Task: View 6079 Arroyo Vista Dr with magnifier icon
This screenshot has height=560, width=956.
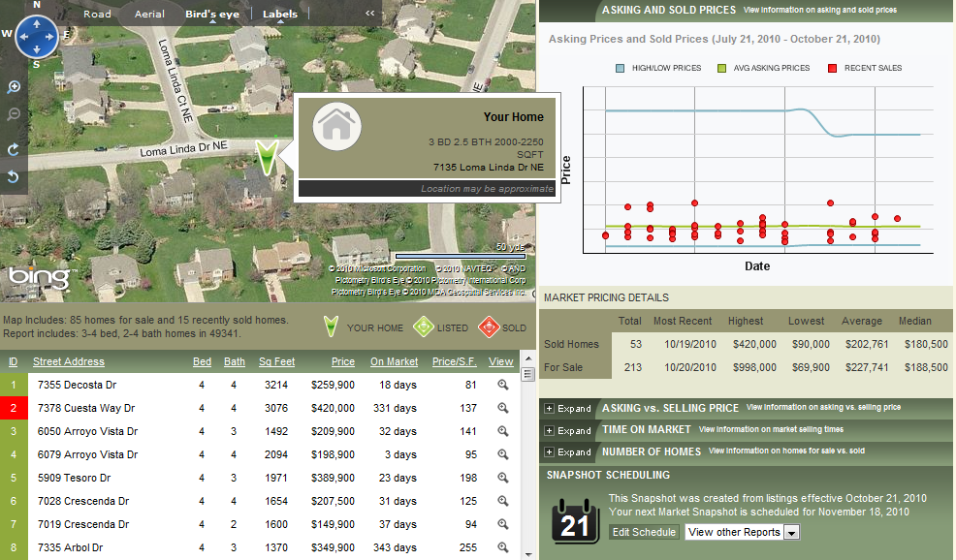Action: pyautogui.click(x=503, y=454)
